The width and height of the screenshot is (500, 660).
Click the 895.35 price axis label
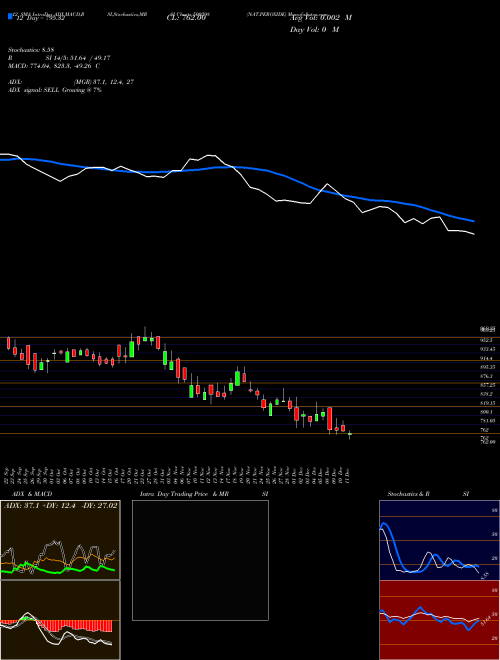pos(490,367)
